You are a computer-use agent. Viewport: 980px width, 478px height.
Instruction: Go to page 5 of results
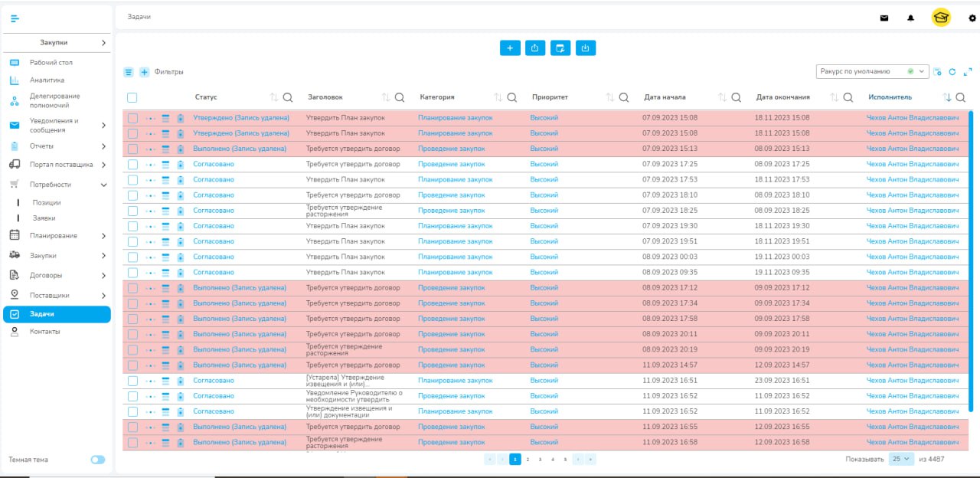coord(565,460)
